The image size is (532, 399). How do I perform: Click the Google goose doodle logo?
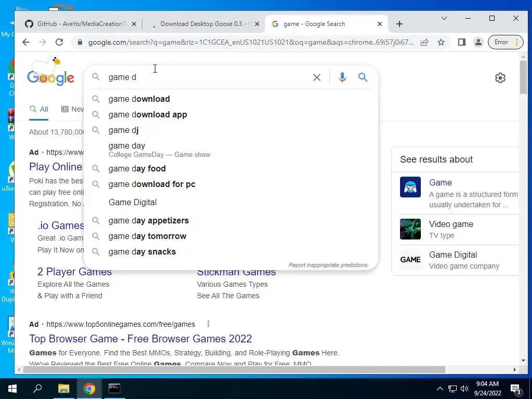point(51,71)
